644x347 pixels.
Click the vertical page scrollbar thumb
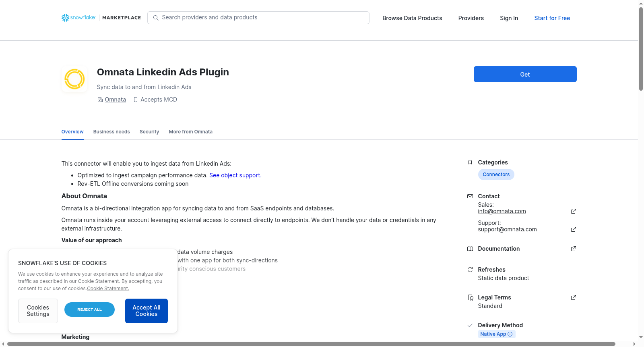pos(641,49)
